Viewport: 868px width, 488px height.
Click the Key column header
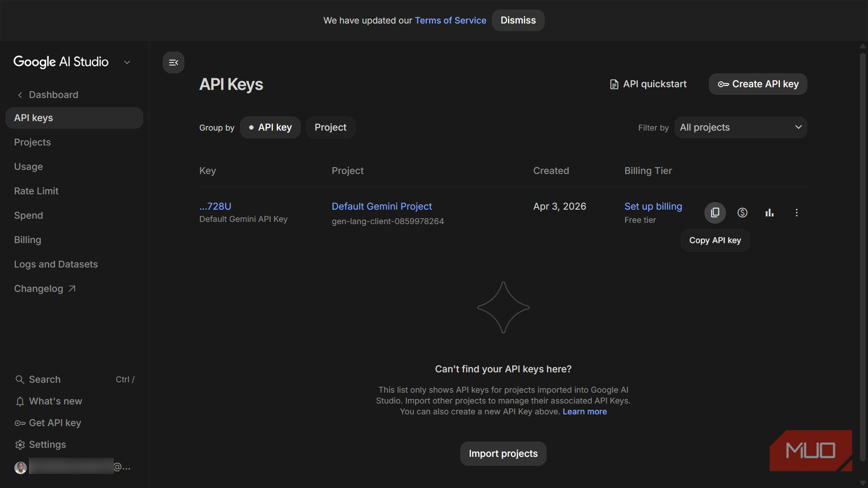[x=208, y=171]
